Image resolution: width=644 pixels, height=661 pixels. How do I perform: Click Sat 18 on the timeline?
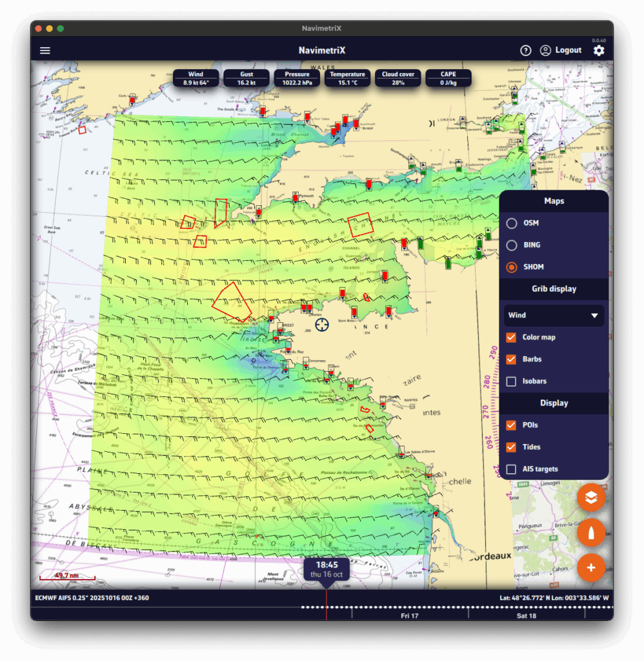[526, 616]
